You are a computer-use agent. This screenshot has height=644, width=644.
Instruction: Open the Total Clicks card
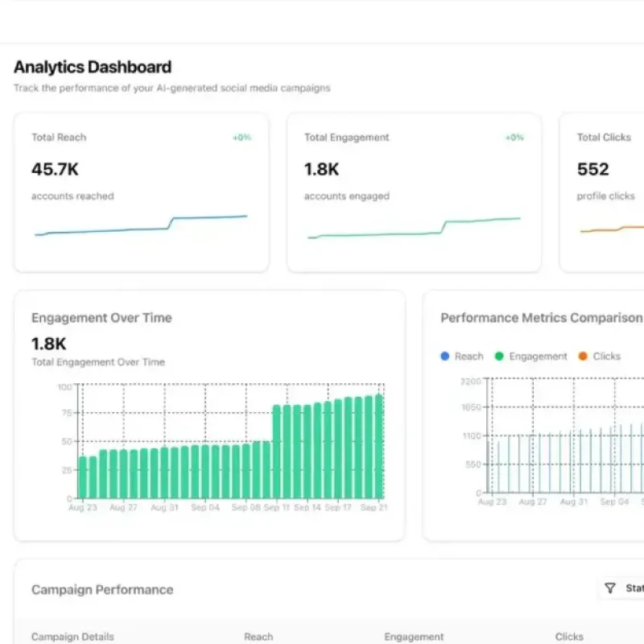click(601, 192)
